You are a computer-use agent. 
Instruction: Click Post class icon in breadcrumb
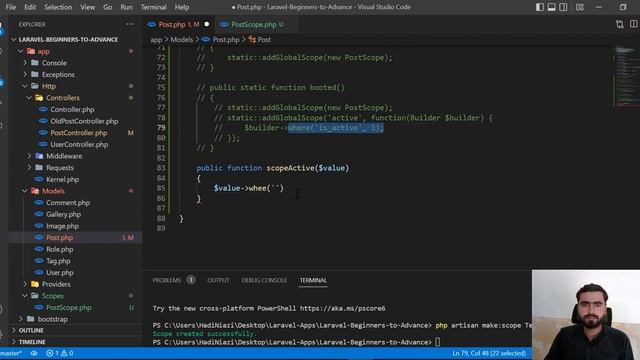252,40
